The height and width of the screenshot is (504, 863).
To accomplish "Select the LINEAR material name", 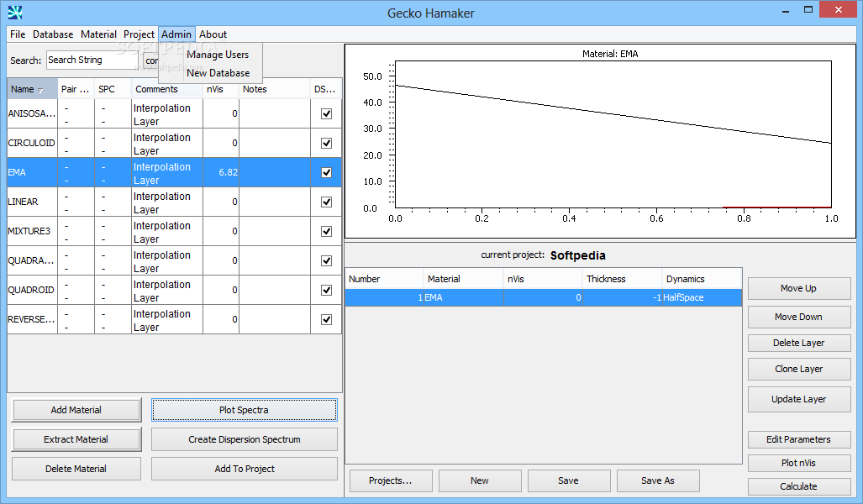I will pos(32,202).
